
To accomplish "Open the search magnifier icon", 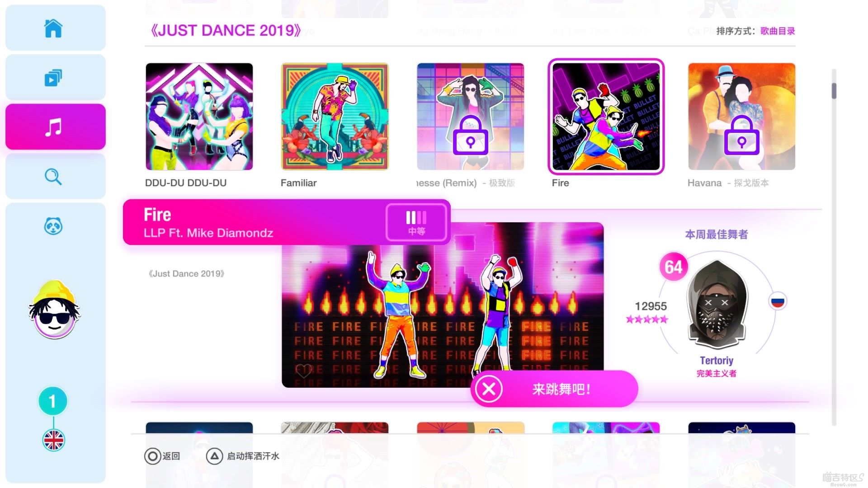I will 53,177.
